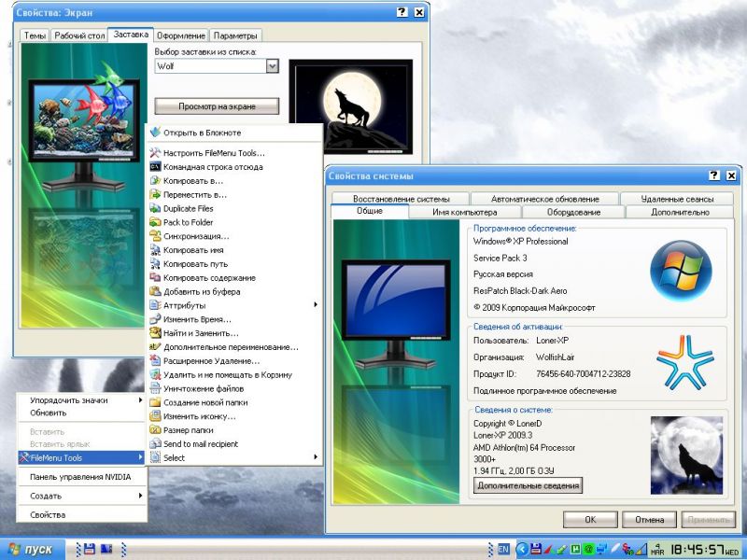Click the help question mark in Свойства системы
The image size is (747, 560).
click(714, 175)
